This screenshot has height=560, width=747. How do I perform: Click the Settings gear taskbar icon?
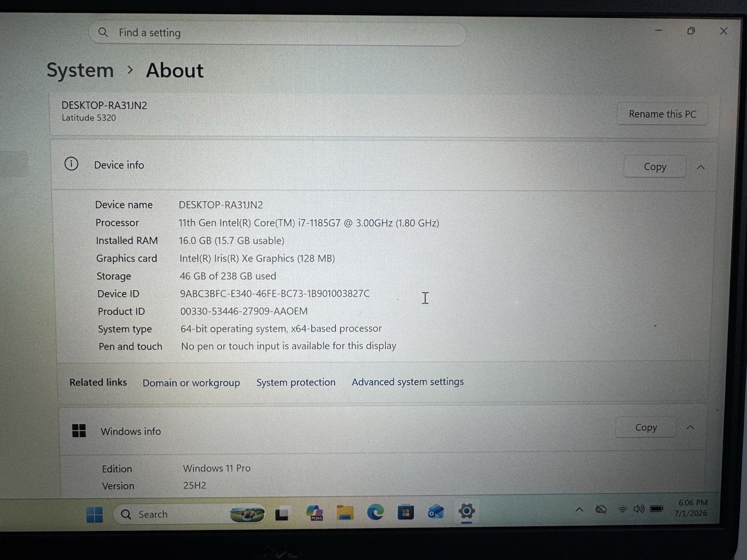pos(466,511)
